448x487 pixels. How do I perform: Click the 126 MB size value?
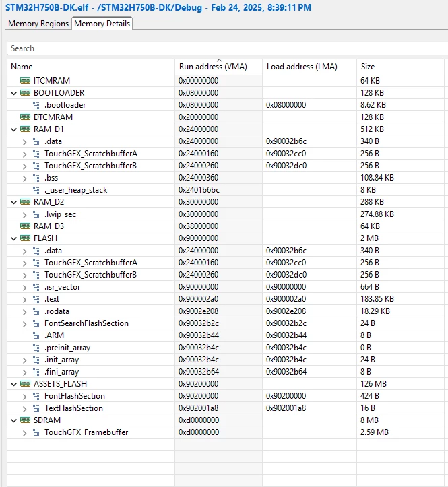[373, 384]
